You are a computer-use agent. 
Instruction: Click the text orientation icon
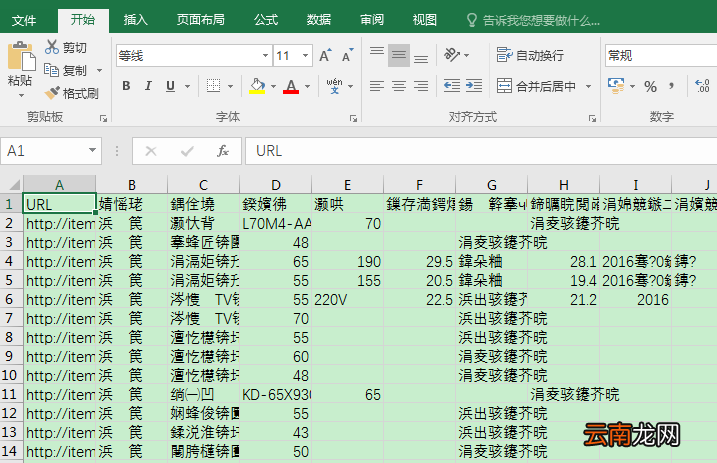click(452, 55)
